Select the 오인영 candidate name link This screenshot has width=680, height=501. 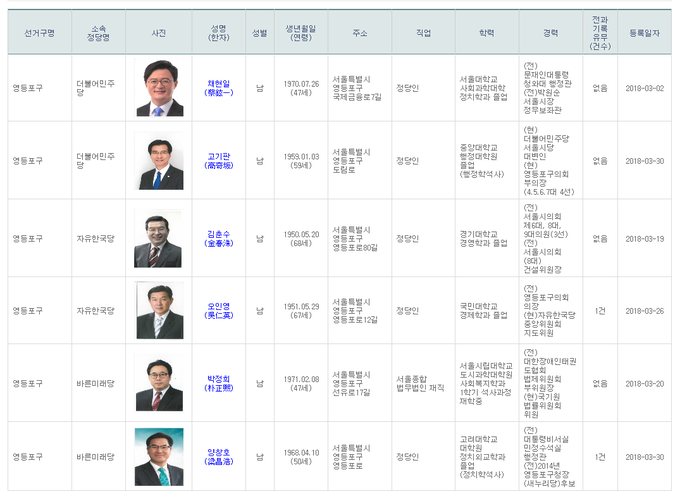click(218, 307)
